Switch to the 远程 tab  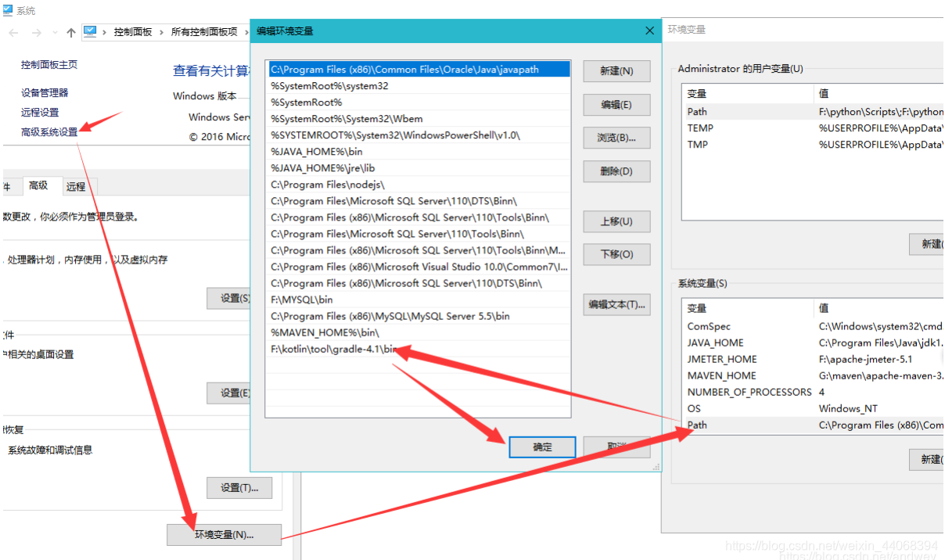click(76, 187)
